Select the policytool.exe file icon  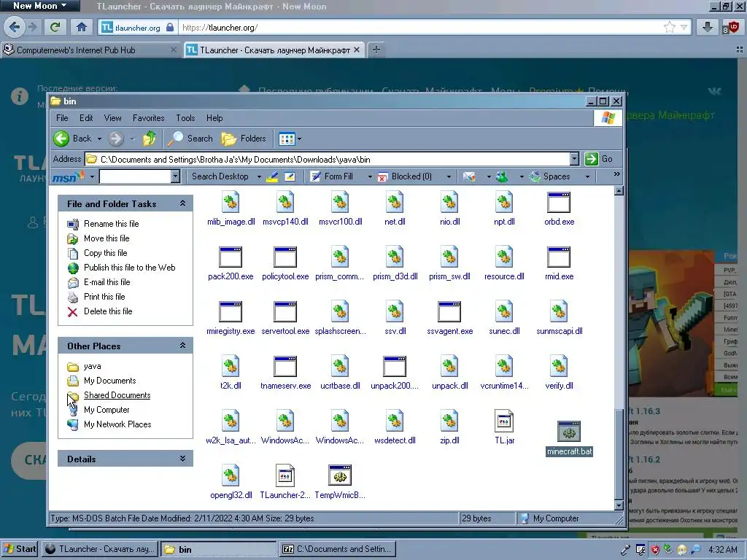tap(285, 257)
